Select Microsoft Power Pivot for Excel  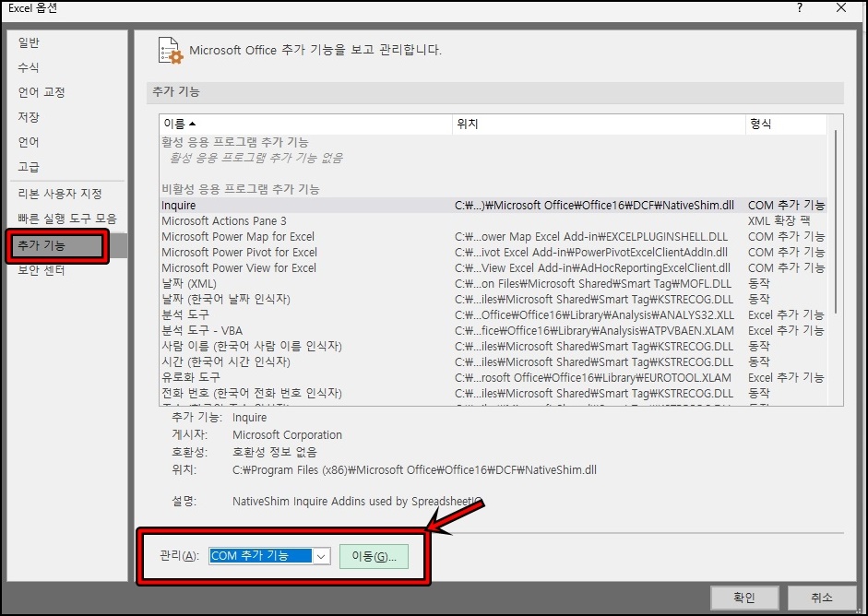click(x=493, y=253)
